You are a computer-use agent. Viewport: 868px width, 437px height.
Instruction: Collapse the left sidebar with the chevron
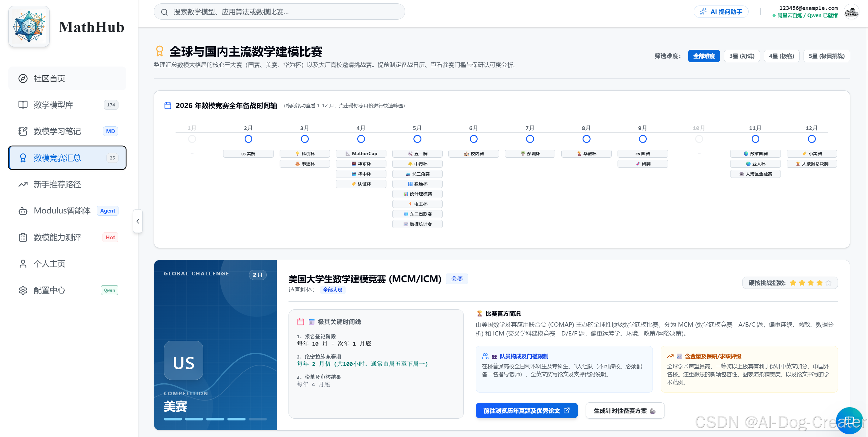[x=138, y=221]
